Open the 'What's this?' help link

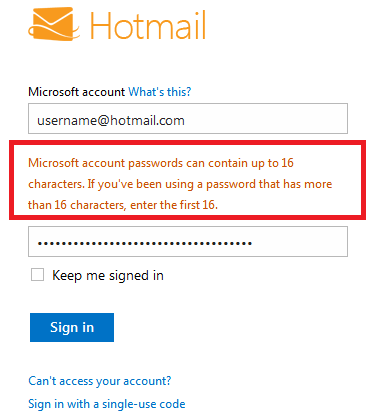click(160, 91)
